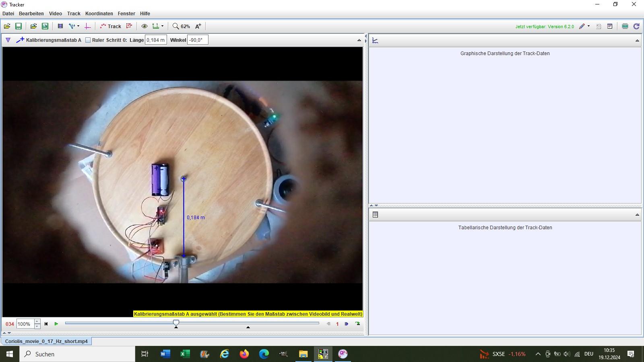Click the update notice Version 6.2.0
The image size is (644, 362).
545,27
